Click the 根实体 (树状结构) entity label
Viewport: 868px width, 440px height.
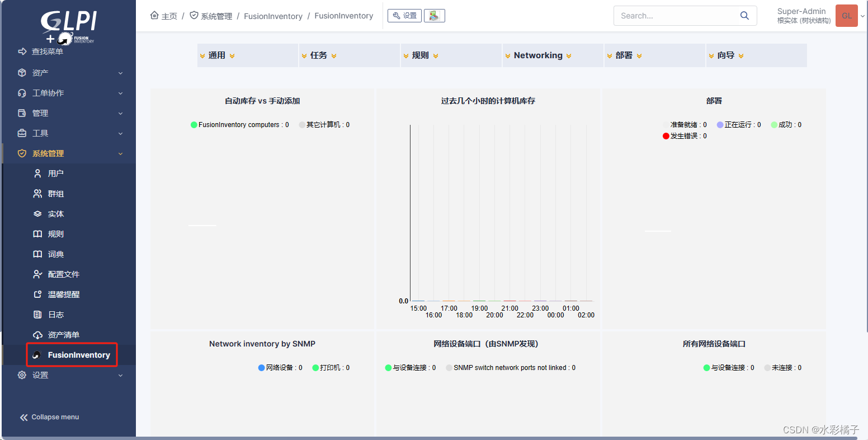804,21
